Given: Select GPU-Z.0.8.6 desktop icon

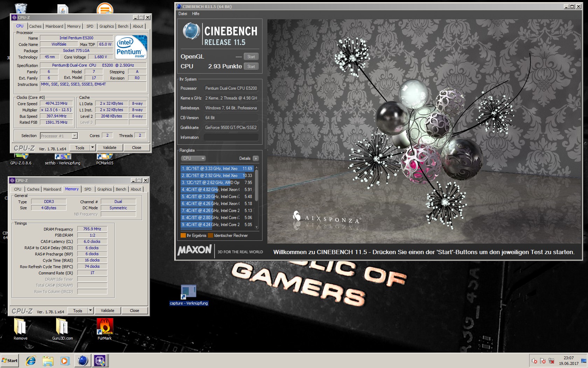Looking at the screenshot, I should pyautogui.click(x=21, y=159).
